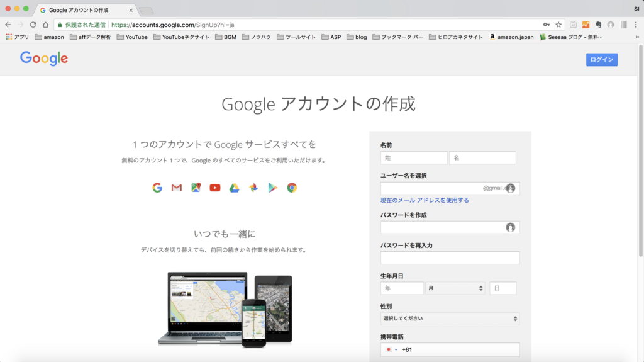Open the amazon bookmark folder

49,37
